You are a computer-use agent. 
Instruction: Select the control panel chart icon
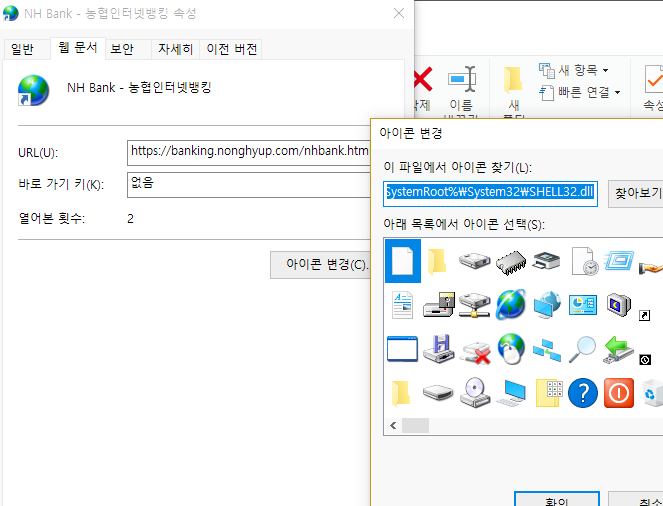point(583,305)
